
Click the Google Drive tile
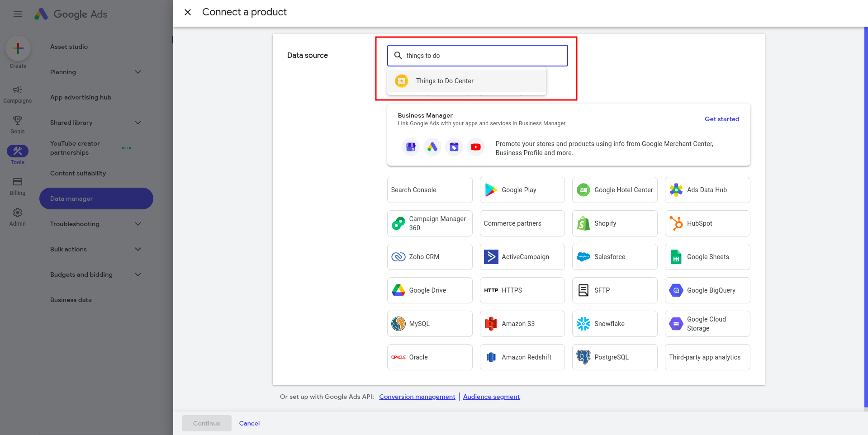coord(430,290)
